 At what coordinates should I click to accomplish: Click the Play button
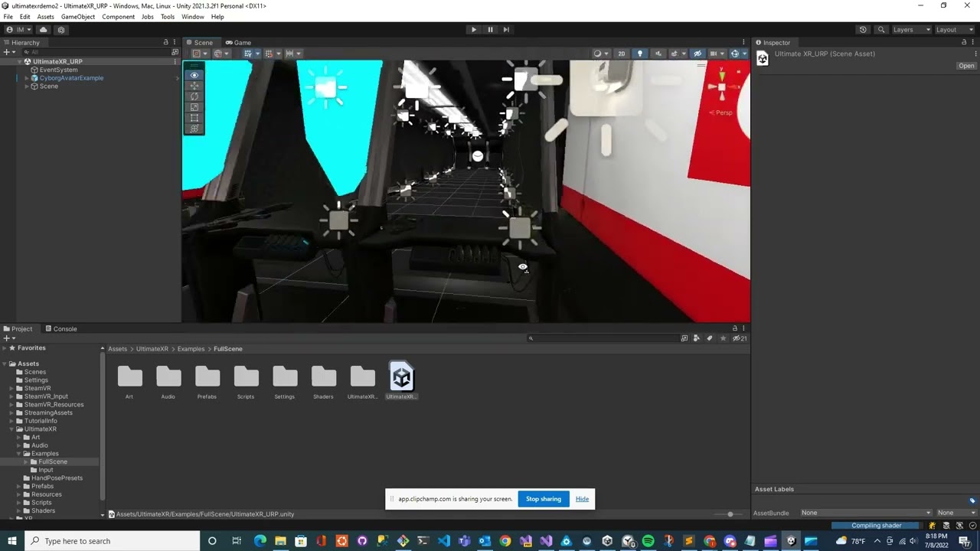473,30
